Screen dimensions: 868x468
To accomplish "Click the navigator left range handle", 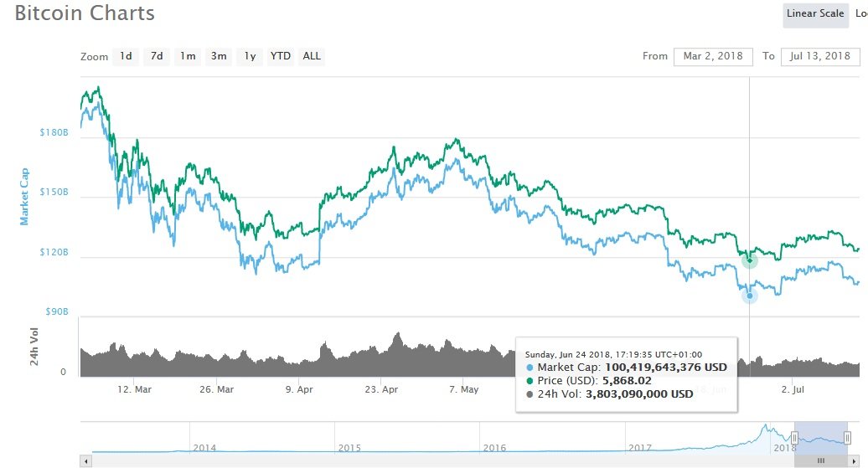I will click(x=794, y=438).
